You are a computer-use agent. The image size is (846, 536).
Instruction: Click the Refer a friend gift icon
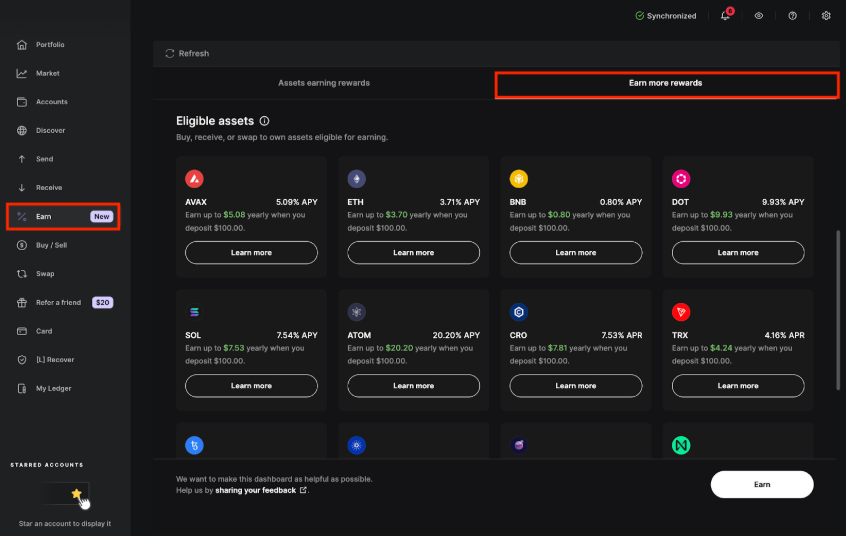coord(22,302)
